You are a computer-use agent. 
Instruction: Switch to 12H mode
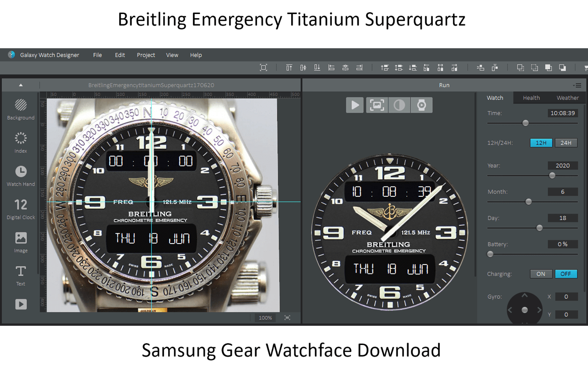tap(541, 143)
